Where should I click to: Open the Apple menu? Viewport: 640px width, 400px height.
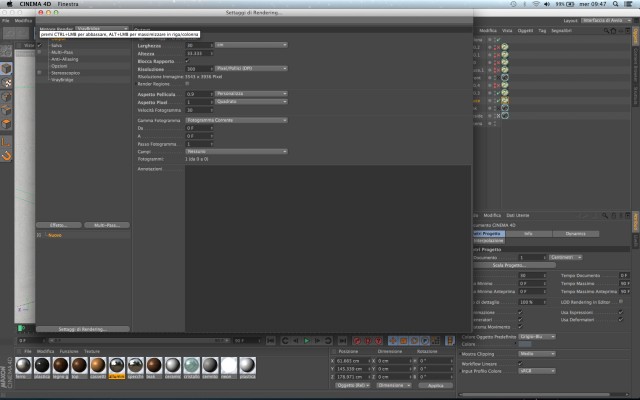coord(9,4)
